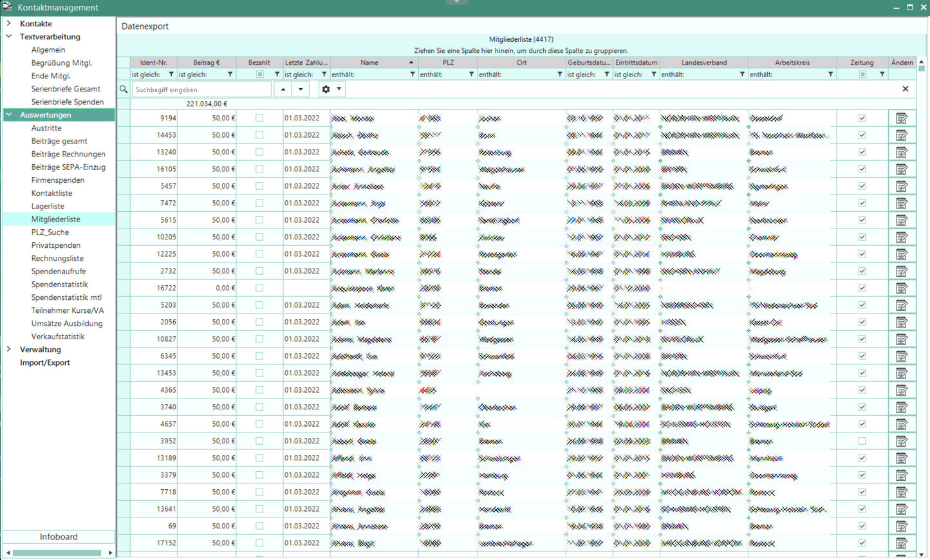Expand the Verwaltung tree node
Image resolution: width=930 pixels, height=560 pixels.
click(9, 350)
